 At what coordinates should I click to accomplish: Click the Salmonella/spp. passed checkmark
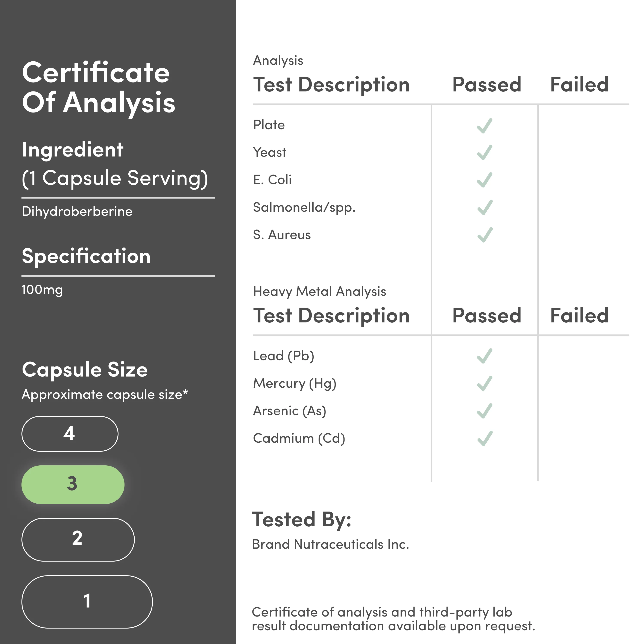click(x=484, y=207)
